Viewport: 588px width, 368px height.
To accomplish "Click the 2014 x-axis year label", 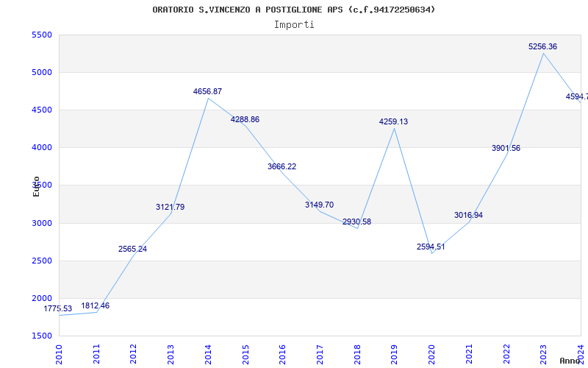I will (208, 354).
